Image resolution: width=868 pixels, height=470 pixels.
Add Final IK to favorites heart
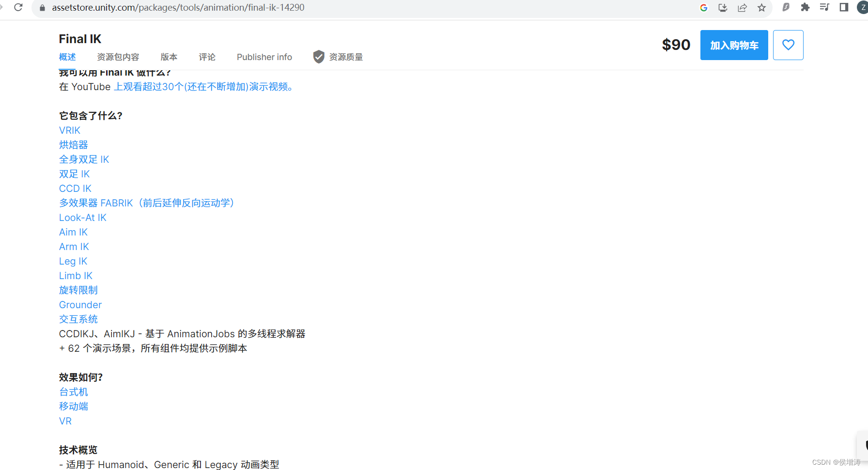point(788,45)
